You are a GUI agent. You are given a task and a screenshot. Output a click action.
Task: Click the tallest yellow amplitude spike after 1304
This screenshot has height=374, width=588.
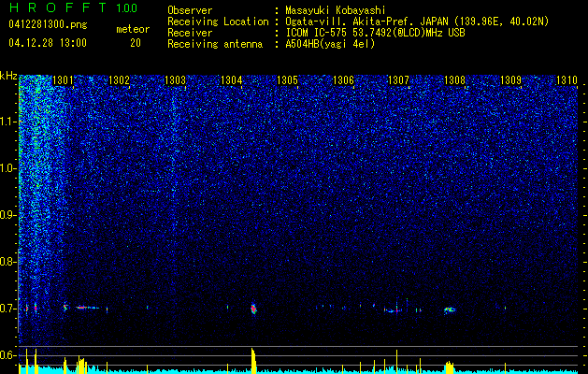[x=253, y=361]
